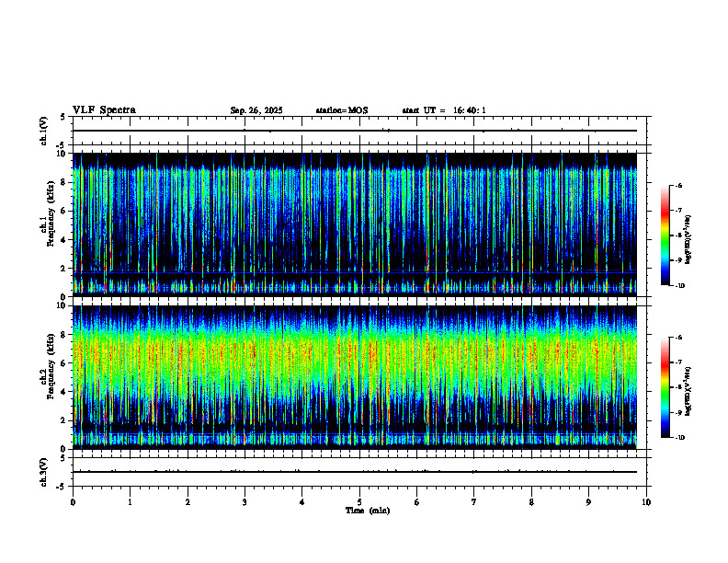Click the "start UT = 16:40: 1" text

[444, 110]
